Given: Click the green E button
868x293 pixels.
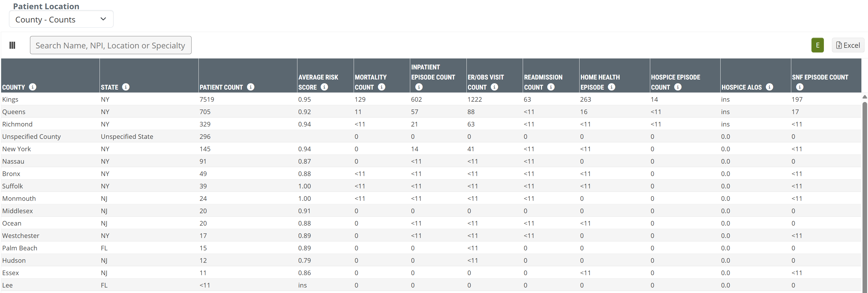Looking at the screenshot, I should [817, 45].
